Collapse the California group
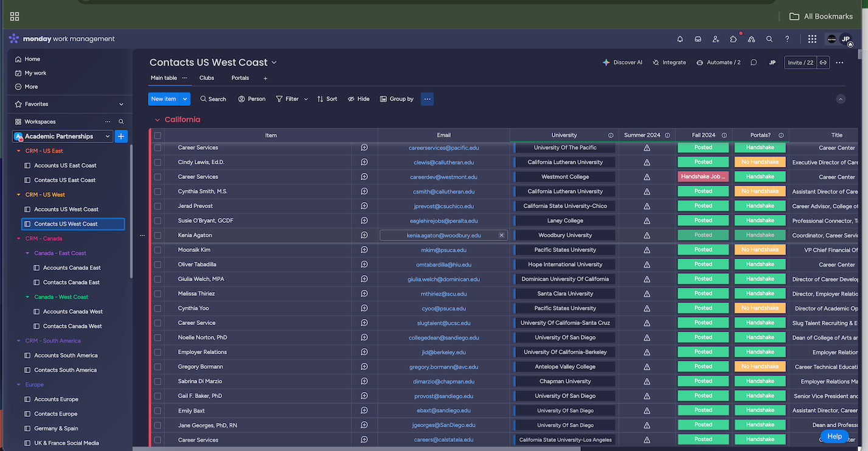 pos(158,120)
